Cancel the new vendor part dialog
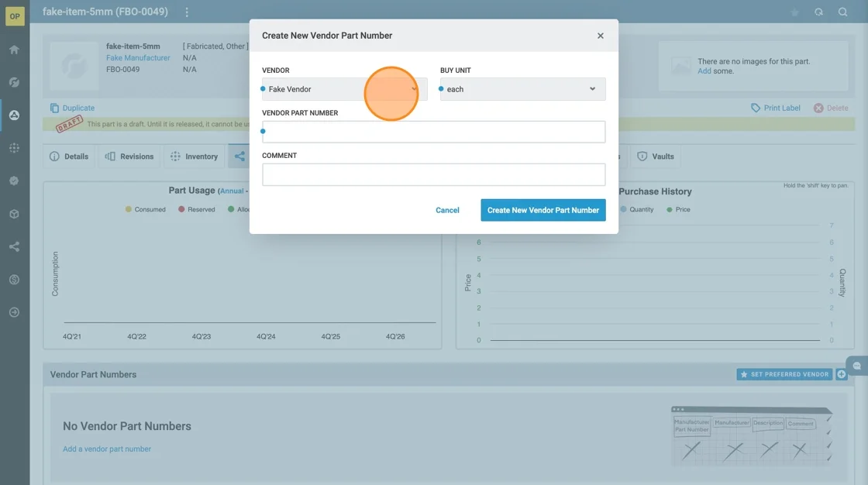The image size is (868, 485). tap(447, 210)
